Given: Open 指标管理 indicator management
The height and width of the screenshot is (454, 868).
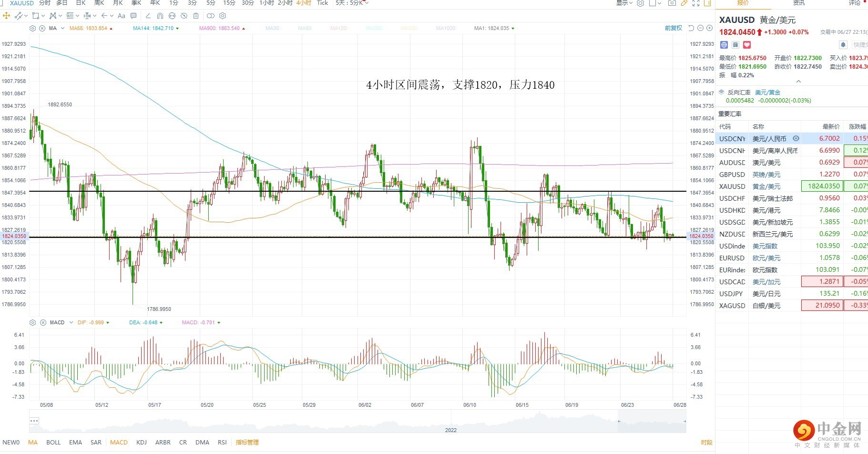Looking at the screenshot, I should click(x=247, y=442).
